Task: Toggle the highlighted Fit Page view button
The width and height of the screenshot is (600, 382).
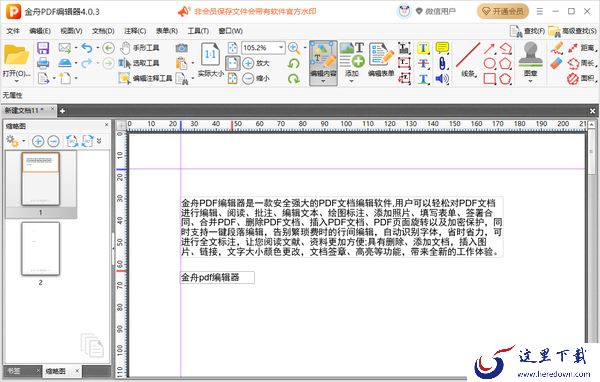Action: click(x=233, y=63)
